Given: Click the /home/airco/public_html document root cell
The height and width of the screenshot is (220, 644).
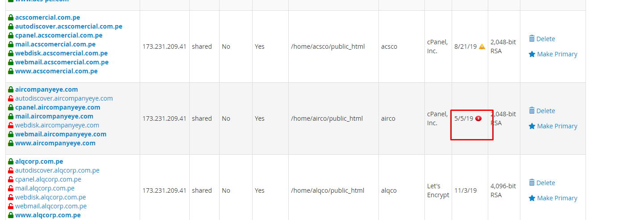Looking at the screenshot, I should [x=327, y=118].
